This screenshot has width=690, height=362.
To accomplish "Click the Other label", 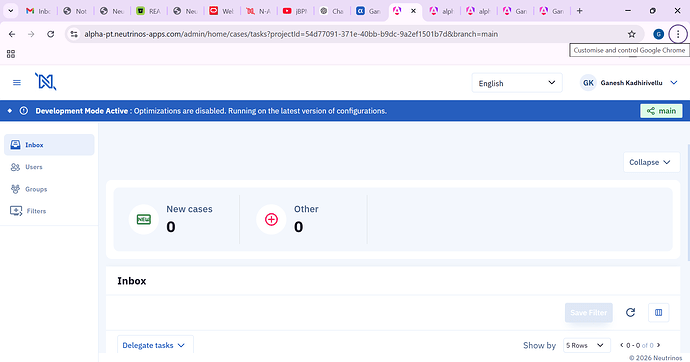I will click(306, 209).
